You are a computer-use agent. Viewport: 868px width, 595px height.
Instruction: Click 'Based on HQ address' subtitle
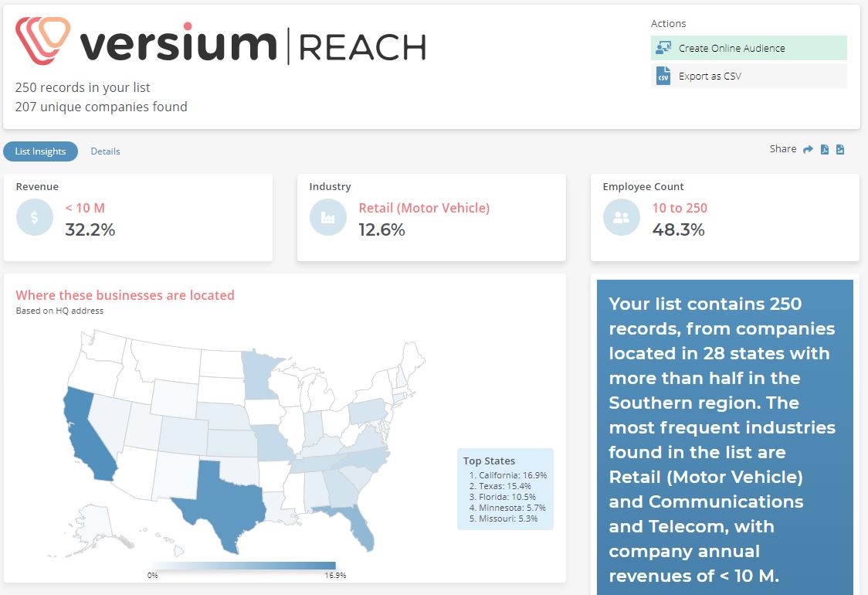pyautogui.click(x=59, y=311)
